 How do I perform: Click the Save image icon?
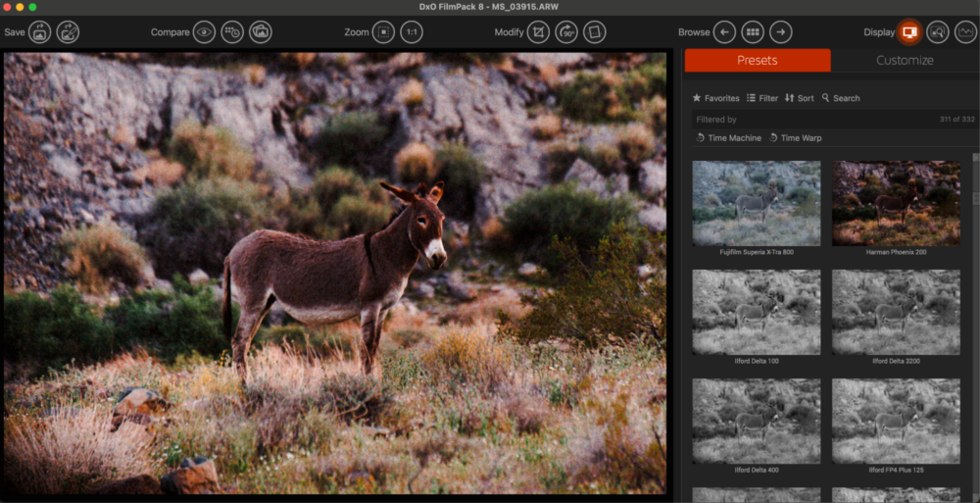point(40,32)
